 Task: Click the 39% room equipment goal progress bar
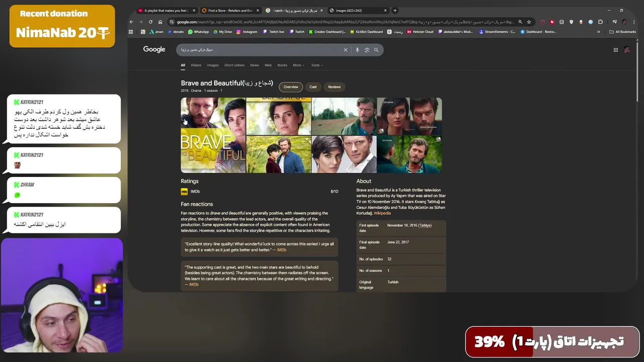(x=552, y=342)
